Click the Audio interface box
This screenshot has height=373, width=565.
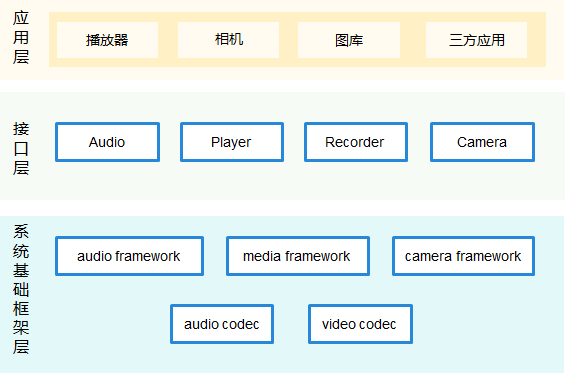click(107, 142)
